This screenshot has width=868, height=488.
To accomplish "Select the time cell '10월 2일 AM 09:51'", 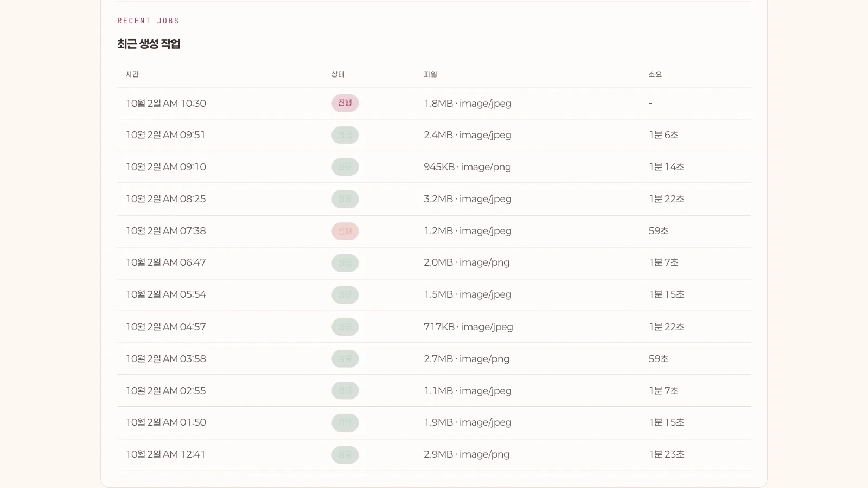I will coord(166,135).
